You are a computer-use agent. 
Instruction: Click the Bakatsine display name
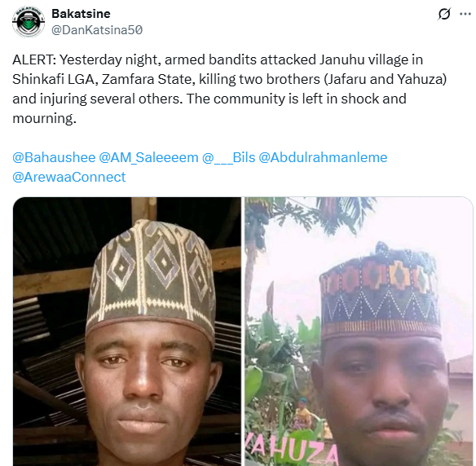point(81,14)
